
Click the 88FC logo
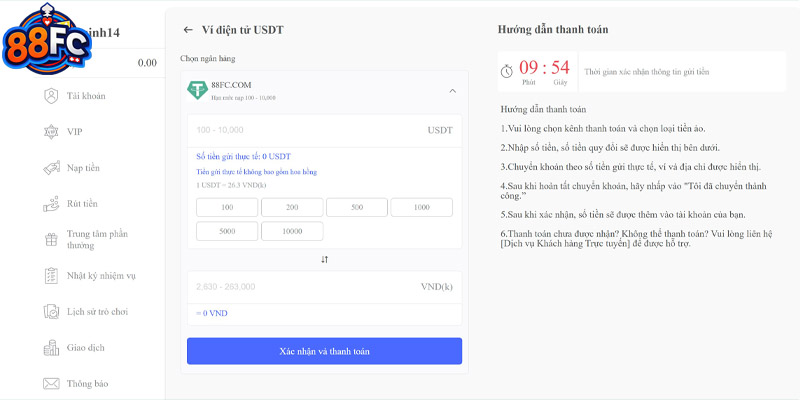click(47, 39)
